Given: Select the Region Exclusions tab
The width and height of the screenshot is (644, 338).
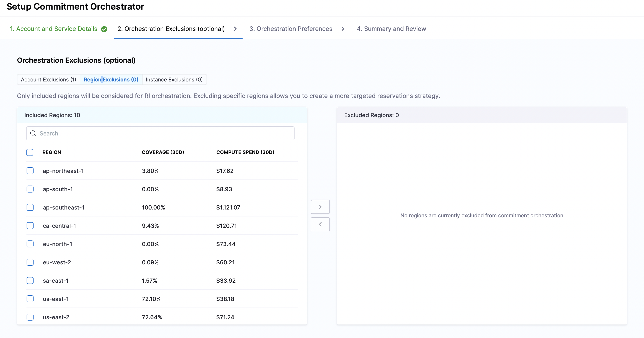Looking at the screenshot, I should 111,79.
